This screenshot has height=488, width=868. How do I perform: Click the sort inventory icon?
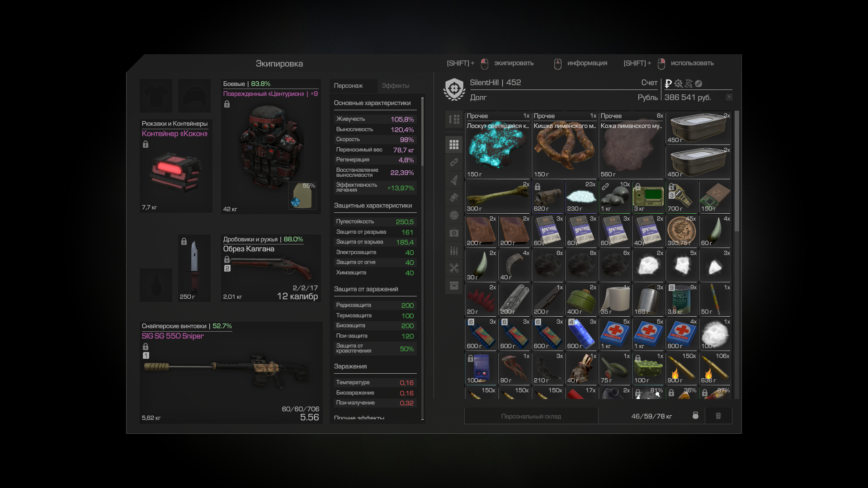454,119
